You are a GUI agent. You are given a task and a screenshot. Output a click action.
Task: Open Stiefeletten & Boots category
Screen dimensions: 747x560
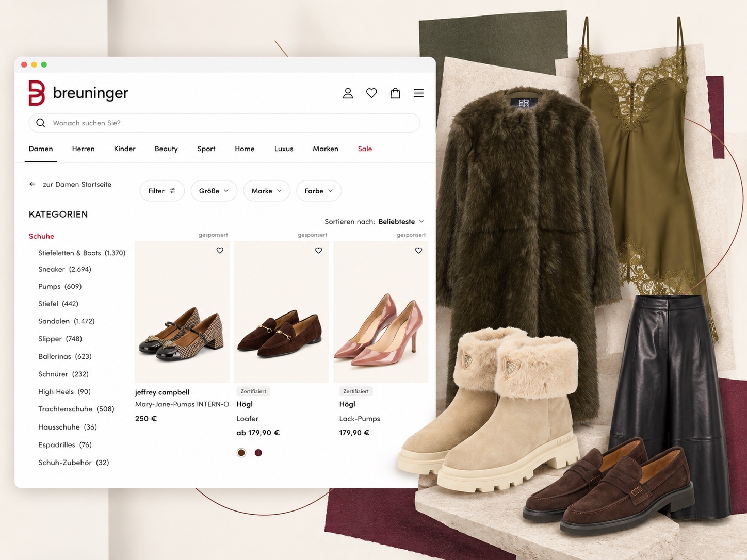(82, 253)
